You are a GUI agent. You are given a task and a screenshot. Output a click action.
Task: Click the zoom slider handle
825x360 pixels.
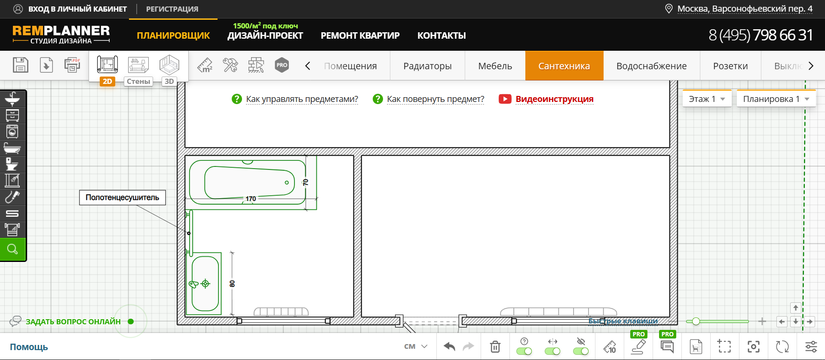pyautogui.click(x=696, y=321)
